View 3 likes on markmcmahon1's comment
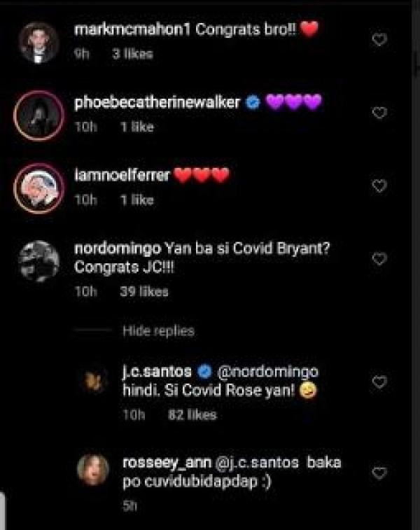The width and height of the screenshot is (420, 530). tap(132, 53)
